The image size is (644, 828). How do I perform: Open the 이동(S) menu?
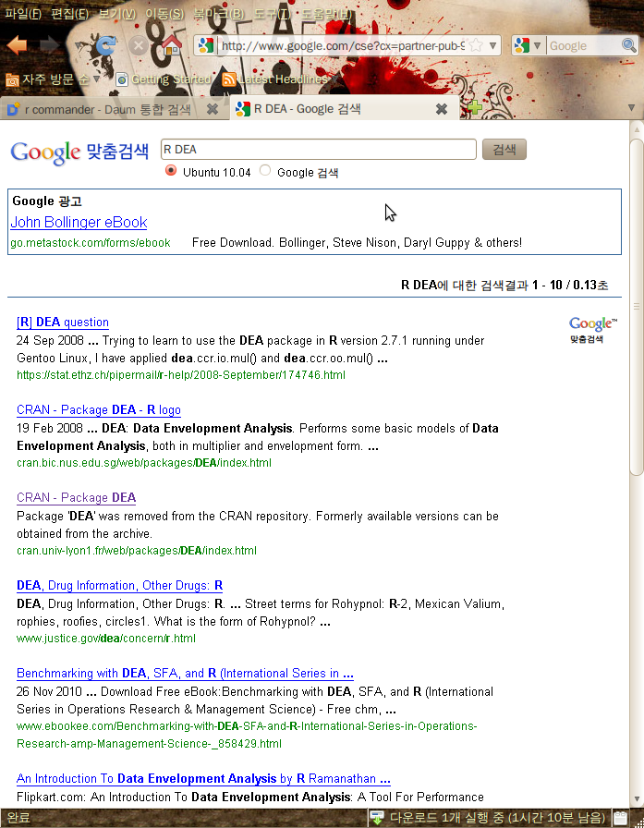(x=164, y=14)
